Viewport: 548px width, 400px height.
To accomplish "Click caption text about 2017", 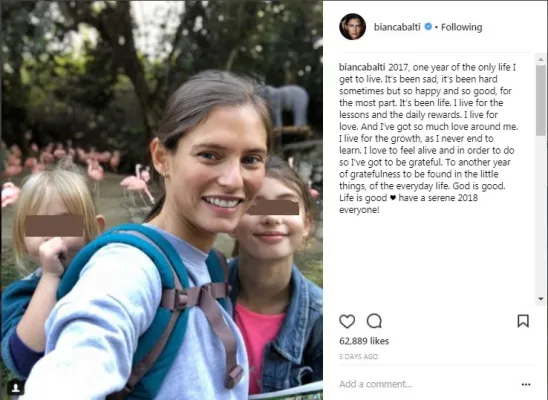I will (427, 138).
